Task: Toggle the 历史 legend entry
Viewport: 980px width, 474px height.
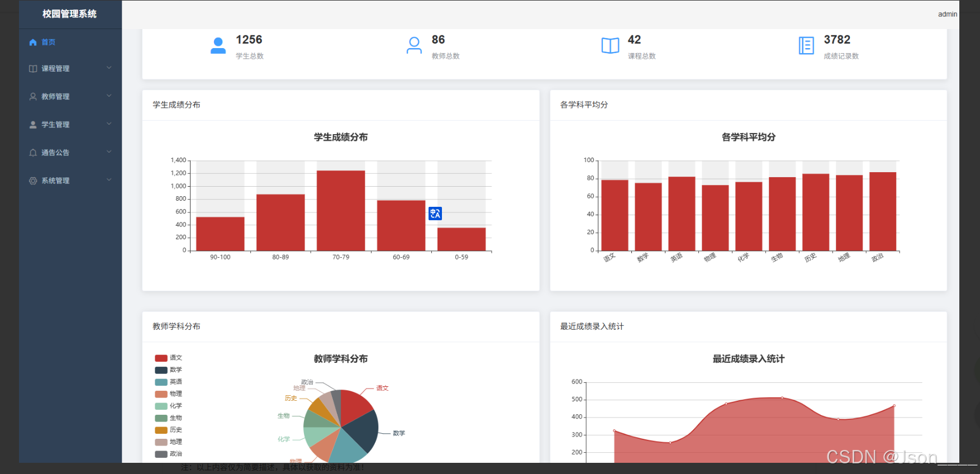Action: (x=168, y=430)
